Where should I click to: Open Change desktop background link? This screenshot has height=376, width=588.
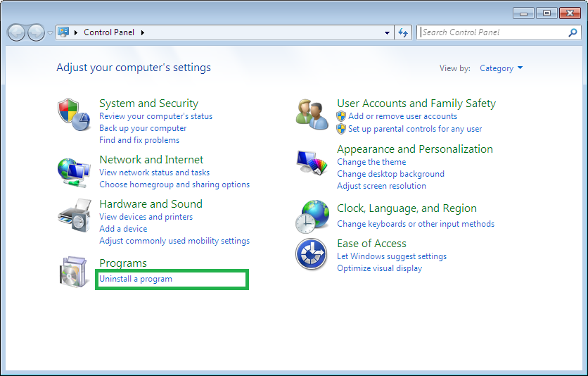[391, 174]
